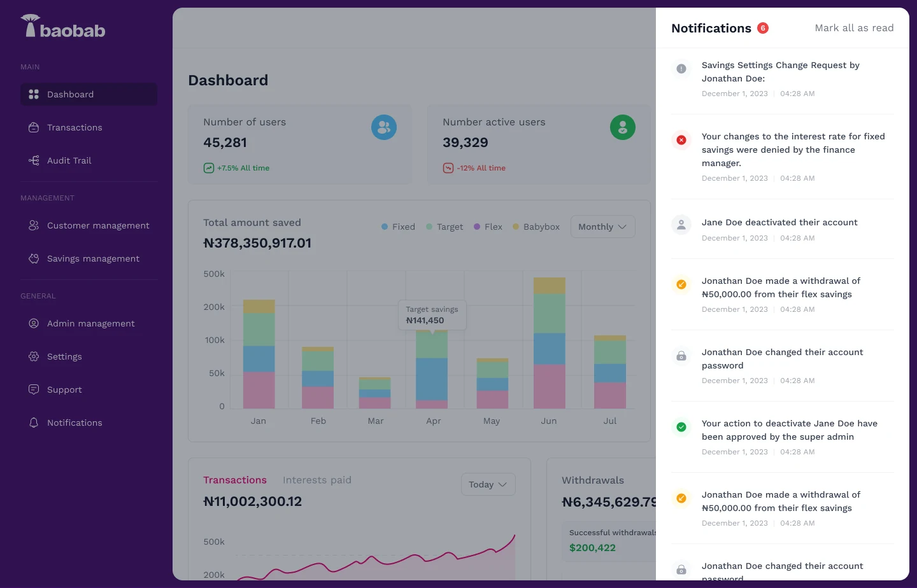Click the Fixed legend blue dot
The width and height of the screenshot is (917, 588).
385,227
